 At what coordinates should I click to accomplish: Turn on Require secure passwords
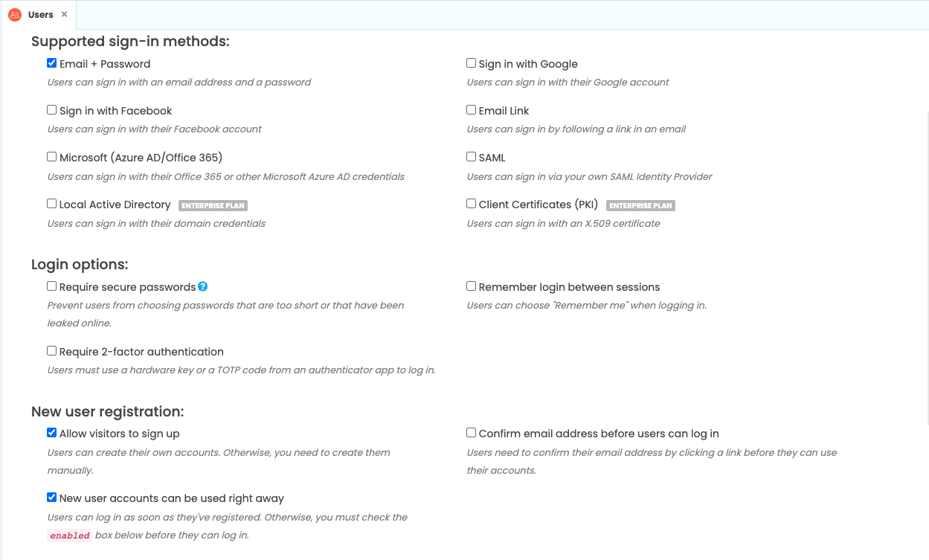[52, 286]
